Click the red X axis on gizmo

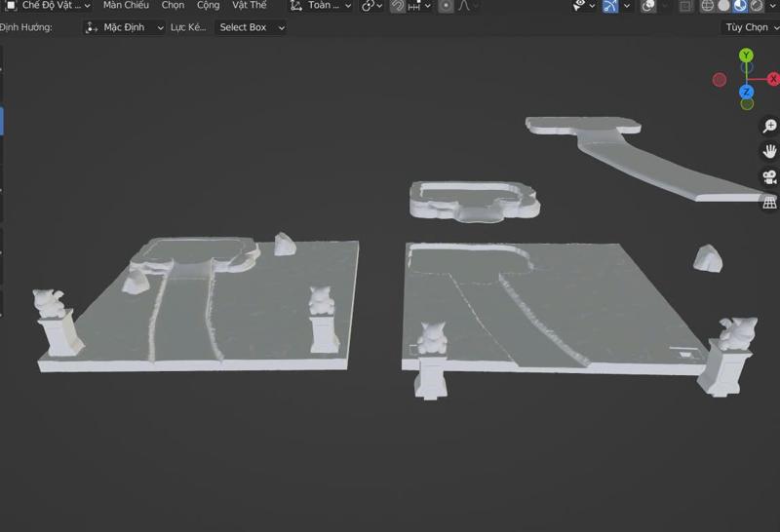(x=773, y=80)
